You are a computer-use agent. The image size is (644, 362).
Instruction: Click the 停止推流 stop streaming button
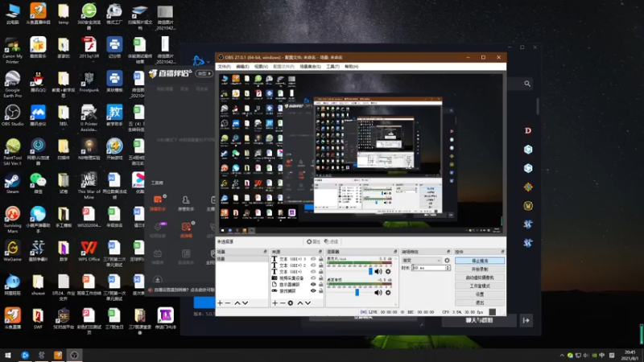tap(480, 261)
